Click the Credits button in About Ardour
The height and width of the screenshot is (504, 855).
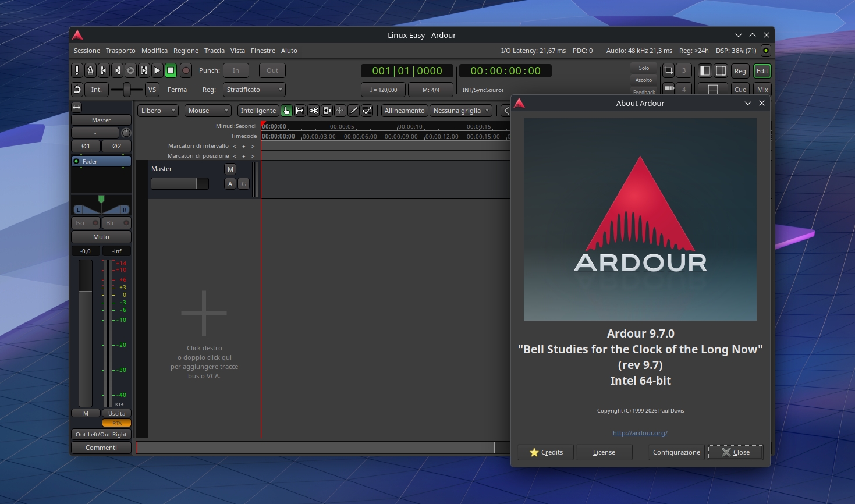[546, 452]
